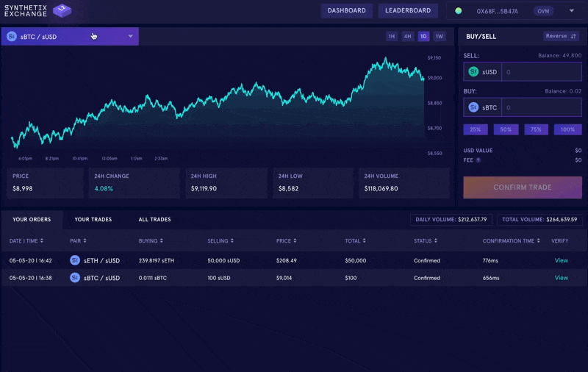The height and width of the screenshot is (372, 588).
Task: Open the Leaderboard page
Action: click(x=408, y=10)
